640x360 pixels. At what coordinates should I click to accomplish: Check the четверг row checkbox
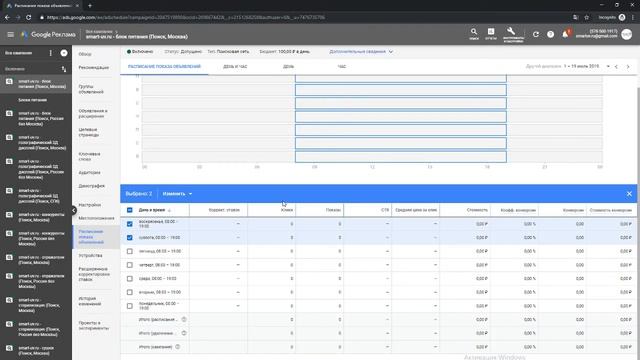pyautogui.click(x=130, y=265)
